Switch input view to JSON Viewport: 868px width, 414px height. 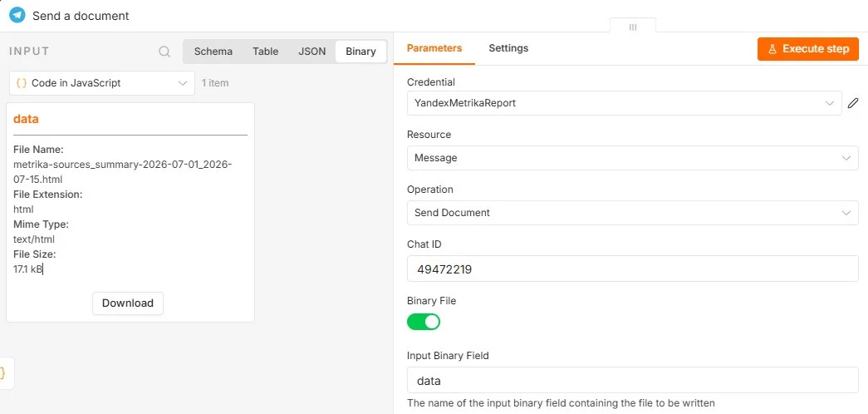(x=312, y=52)
